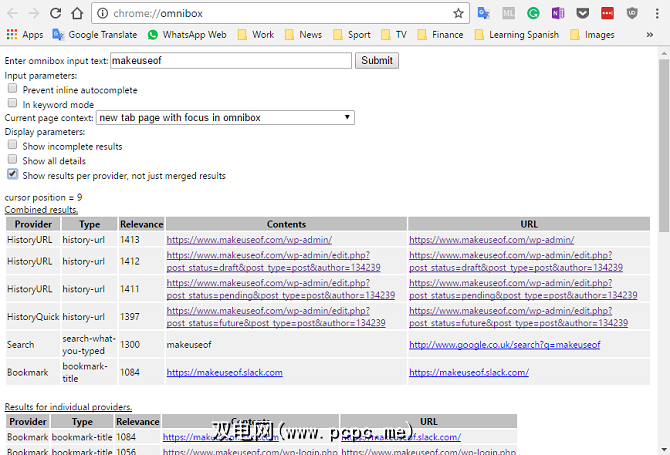Uncheck Show results per provider checkbox
The image size is (670, 455).
coord(12,174)
